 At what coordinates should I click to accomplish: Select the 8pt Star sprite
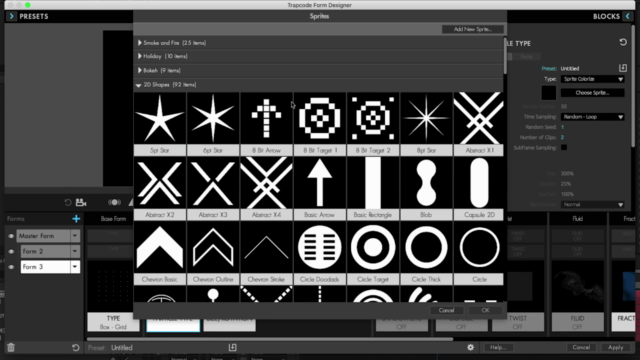426,124
